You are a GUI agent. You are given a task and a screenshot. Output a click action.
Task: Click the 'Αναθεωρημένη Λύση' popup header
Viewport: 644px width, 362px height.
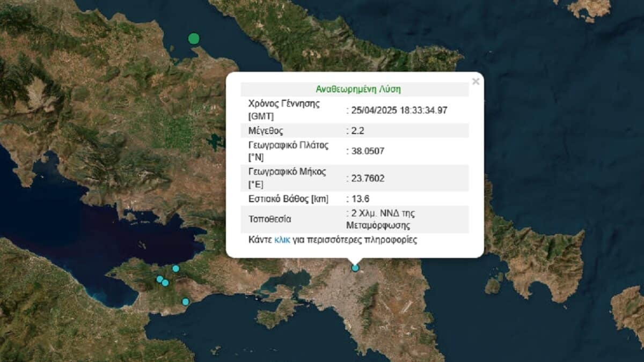point(358,89)
